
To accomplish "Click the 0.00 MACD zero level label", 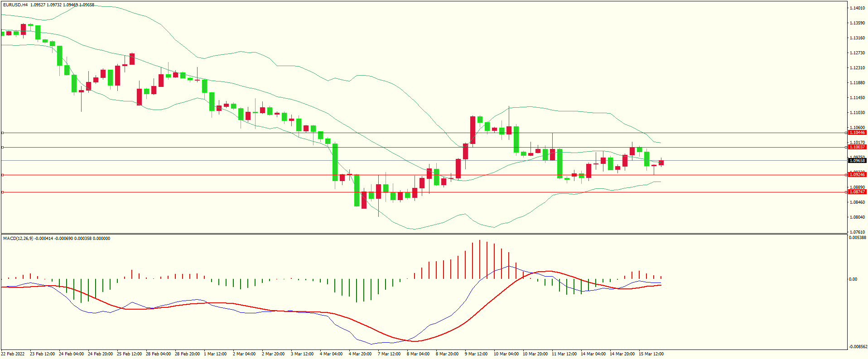I will pos(853,279).
